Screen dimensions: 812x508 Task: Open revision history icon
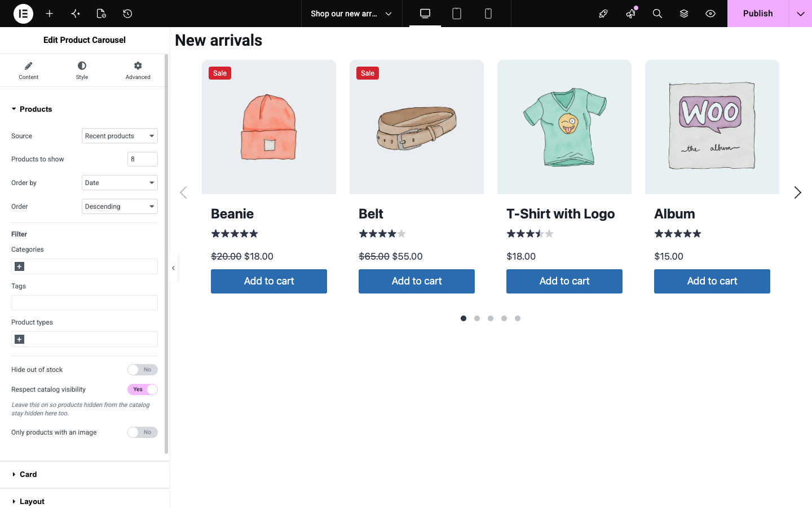pyautogui.click(x=127, y=14)
